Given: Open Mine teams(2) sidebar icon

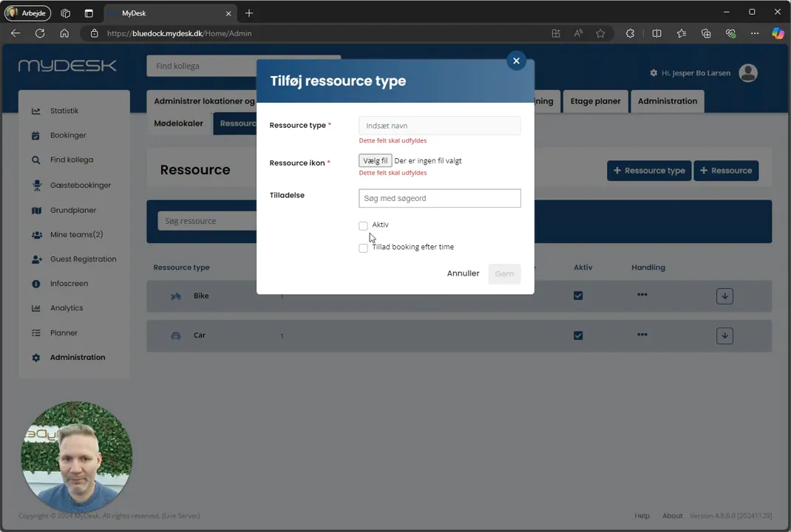Looking at the screenshot, I should [x=37, y=234].
